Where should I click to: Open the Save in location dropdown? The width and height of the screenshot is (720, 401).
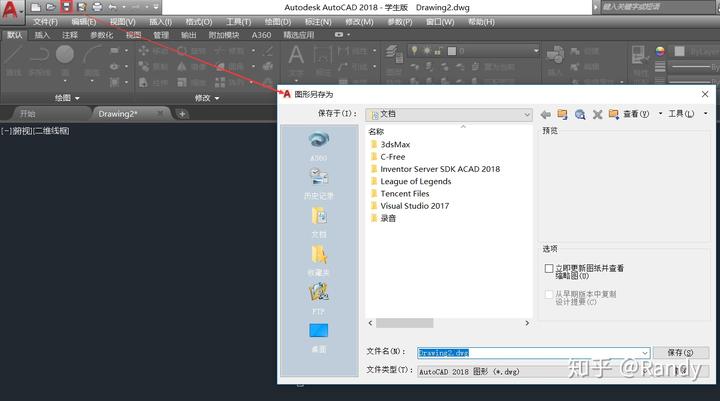click(449, 114)
